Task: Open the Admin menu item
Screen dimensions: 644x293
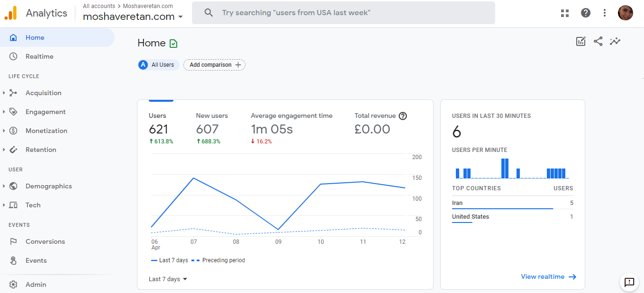Action: click(57, 284)
